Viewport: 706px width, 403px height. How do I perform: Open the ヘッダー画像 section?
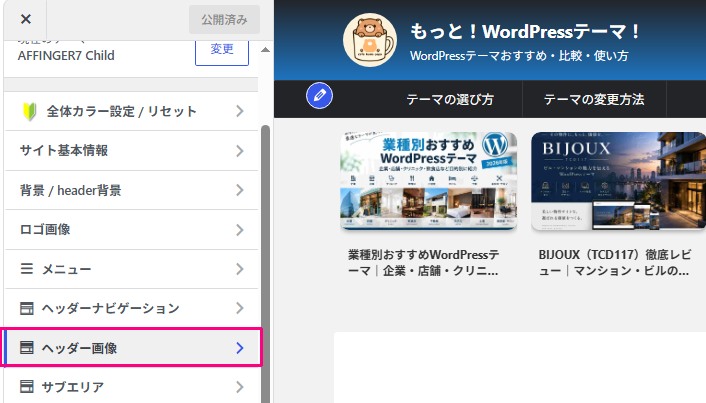pos(131,348)
